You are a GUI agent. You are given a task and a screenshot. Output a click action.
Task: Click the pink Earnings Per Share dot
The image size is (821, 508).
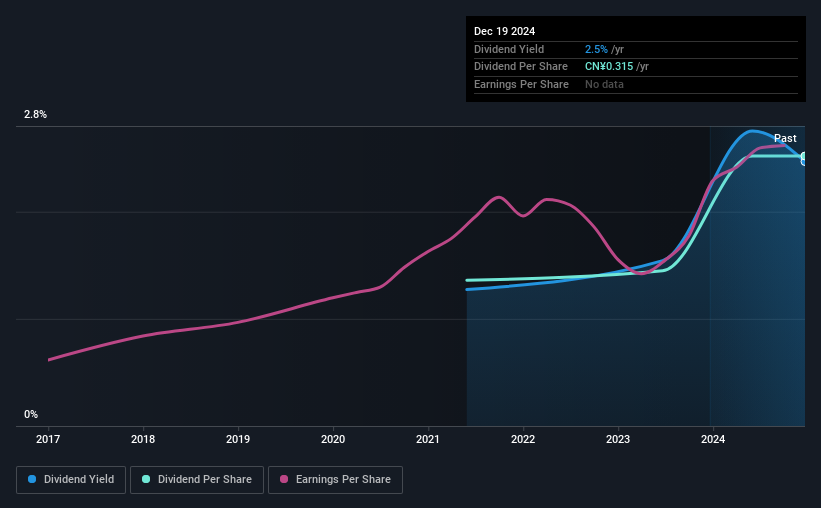[x=284, y=479]
